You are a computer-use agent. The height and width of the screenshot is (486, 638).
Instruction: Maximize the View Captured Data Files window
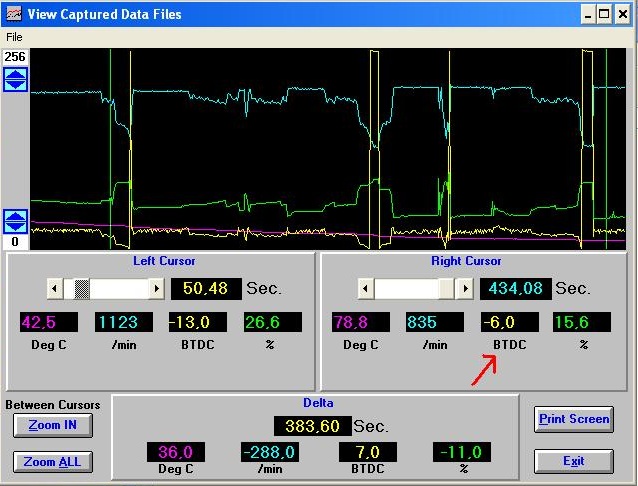coord(604,15)
